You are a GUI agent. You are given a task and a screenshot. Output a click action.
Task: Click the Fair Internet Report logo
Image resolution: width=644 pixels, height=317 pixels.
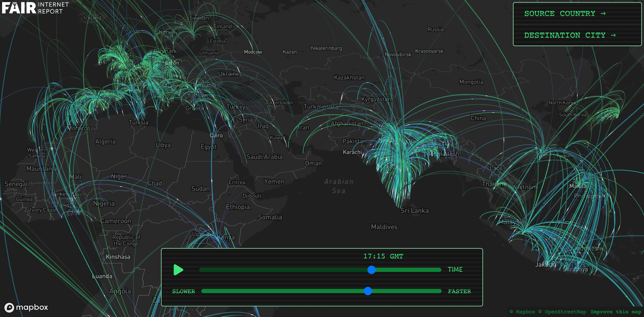(36, 8)
